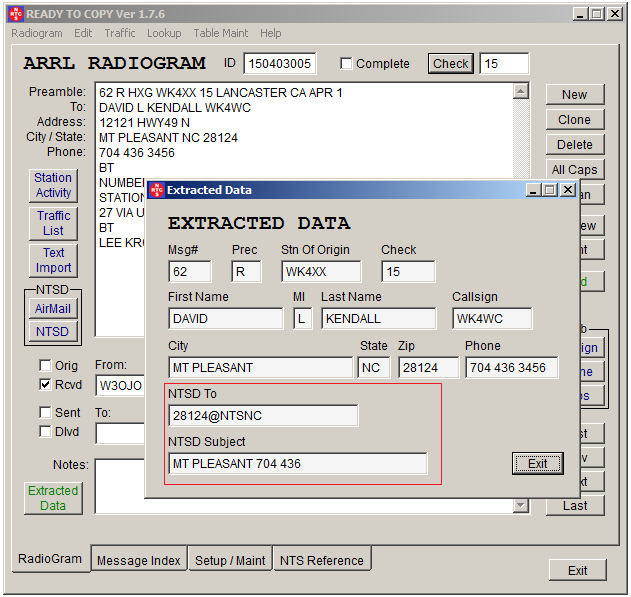Viewport: 631px width, 597px height.
Task: Click the First Name field
Action: [x=226, y=319]
